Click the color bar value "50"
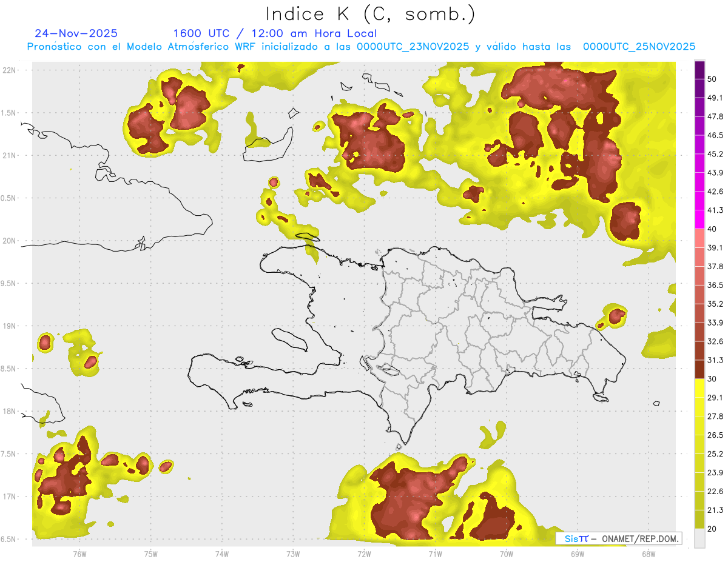 coord(712,79)
